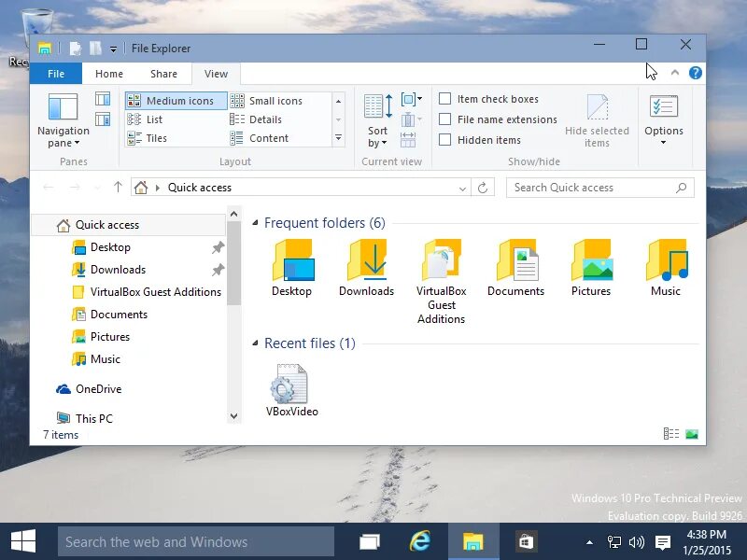
Task: Collapse the Frequent folders group
Action: point(255,222)
